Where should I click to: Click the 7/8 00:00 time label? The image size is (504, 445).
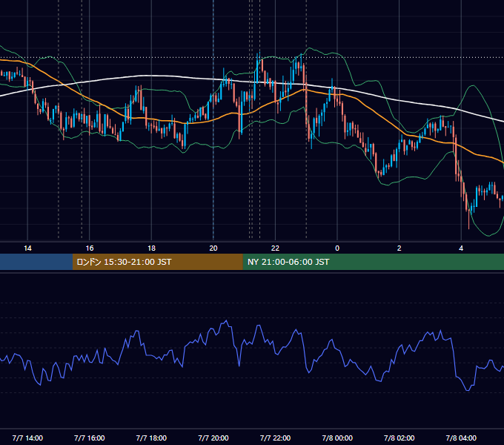tap(337, 438)
